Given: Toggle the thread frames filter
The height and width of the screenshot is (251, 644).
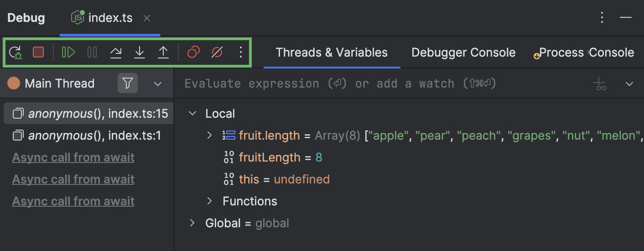Looking at the screenshot, I should tap(128, 84).
